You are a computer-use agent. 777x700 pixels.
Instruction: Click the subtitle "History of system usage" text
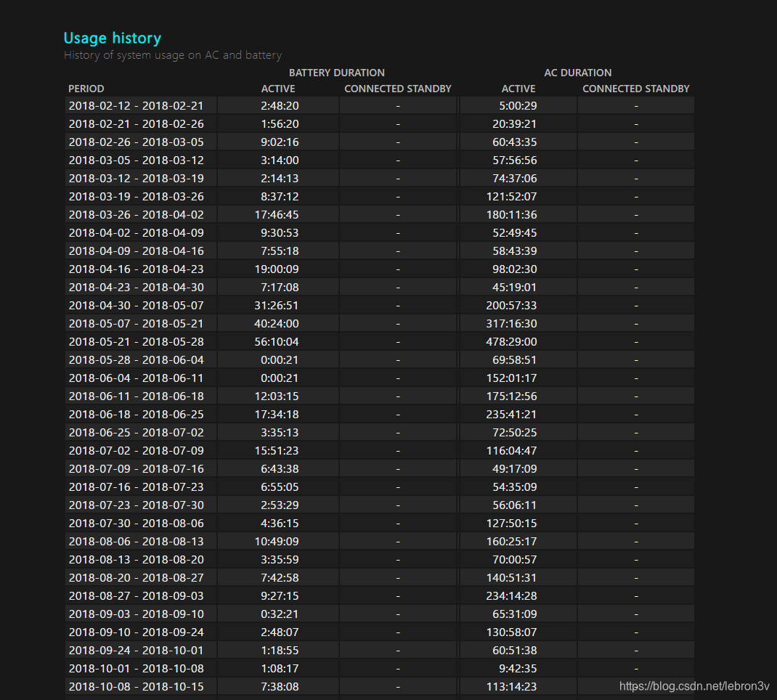pyautogui.click(x=172, y=55)
